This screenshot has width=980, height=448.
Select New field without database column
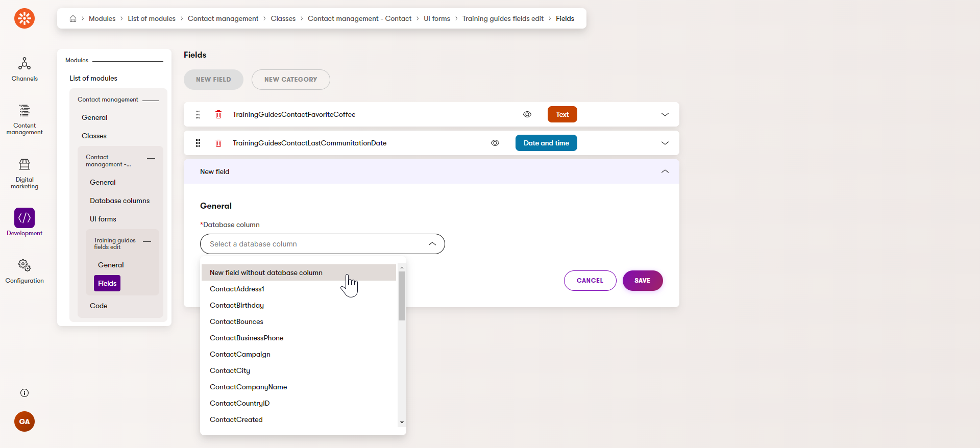click(299, 272)
